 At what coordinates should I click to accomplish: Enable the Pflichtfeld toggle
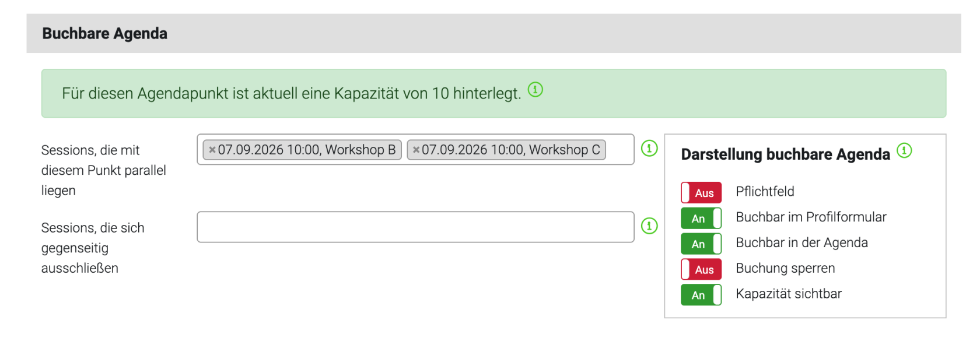(x=701, y=192)
